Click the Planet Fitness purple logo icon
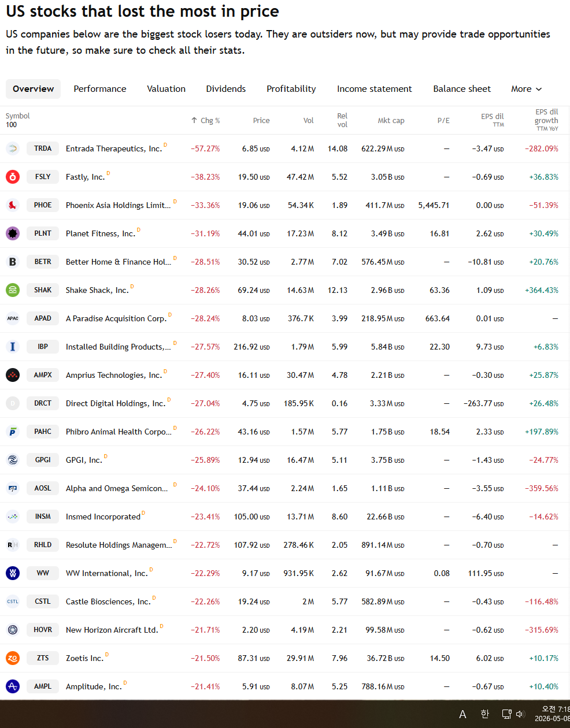The image size is (570, 728). click(x=13, y=233)
